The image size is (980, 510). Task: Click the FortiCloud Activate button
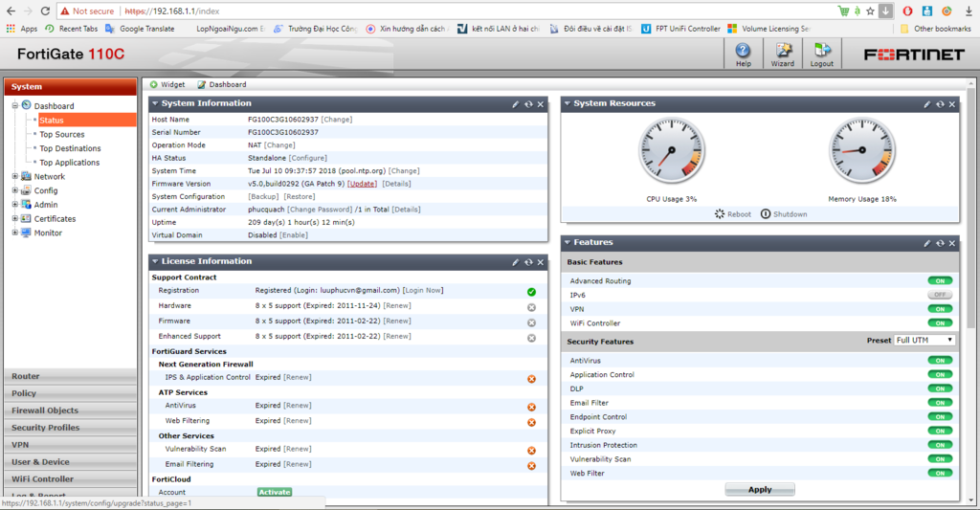pos(275,492)
